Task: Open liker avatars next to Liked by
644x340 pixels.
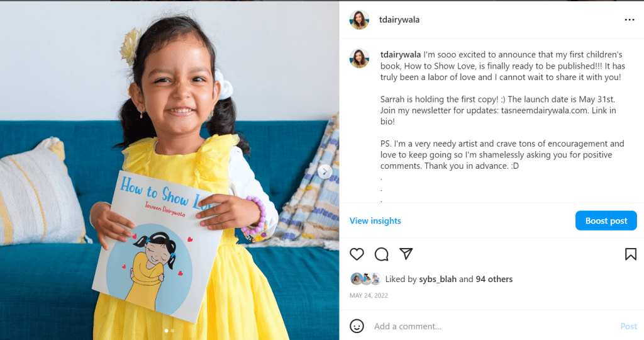Action: (x=365, y=279)
